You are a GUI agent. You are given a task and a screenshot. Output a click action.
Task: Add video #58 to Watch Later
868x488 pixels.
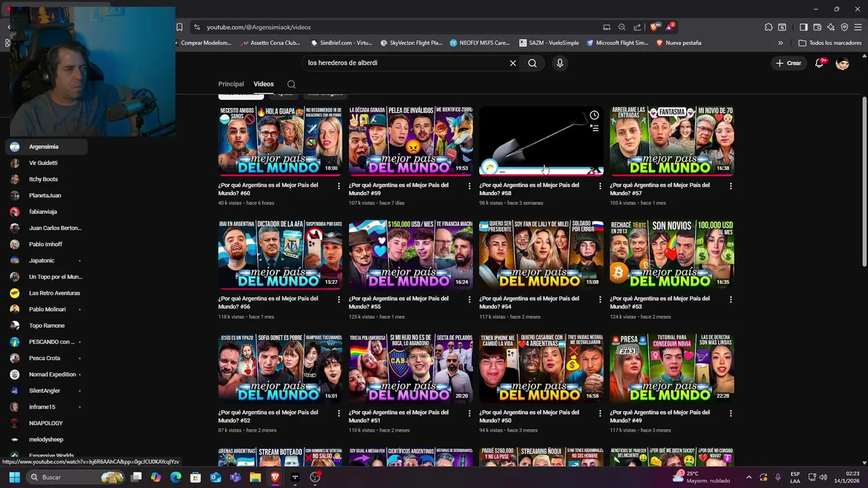tap(594, 115)
